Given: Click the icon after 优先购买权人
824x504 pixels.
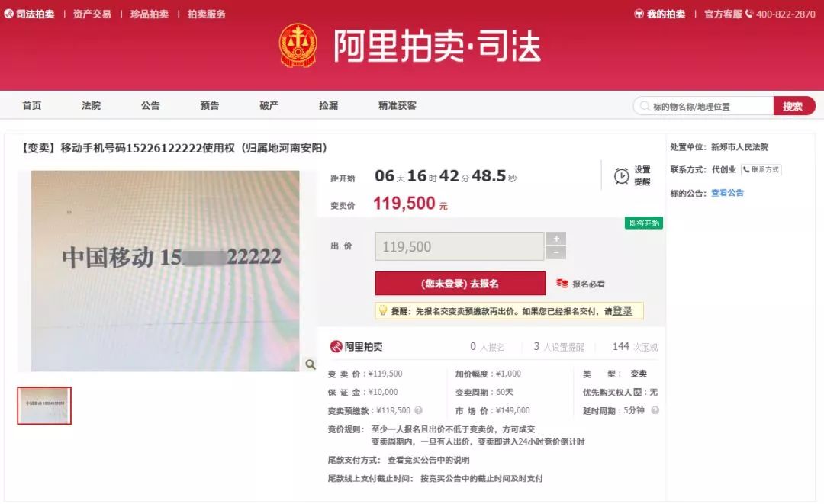Looking at the screenshot, I should click(x=637, y=392).
